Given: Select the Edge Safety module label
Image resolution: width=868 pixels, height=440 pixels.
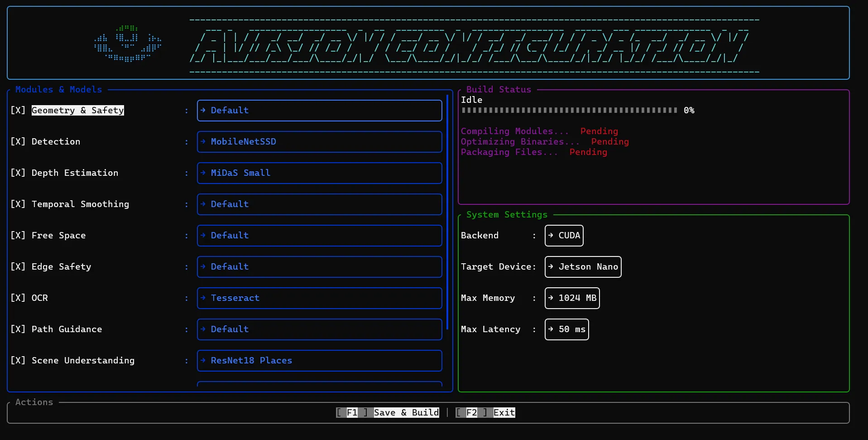Looking at the screenshot, I should [x=62, y=267].
